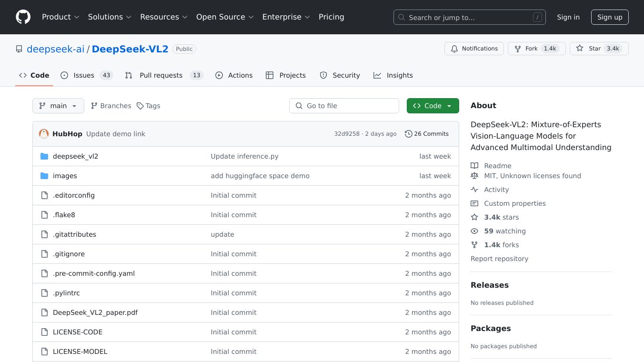This screenshot has height=362, width=644.
Task: Click the GitHub logo icon
Action: (x=23, y=17)
